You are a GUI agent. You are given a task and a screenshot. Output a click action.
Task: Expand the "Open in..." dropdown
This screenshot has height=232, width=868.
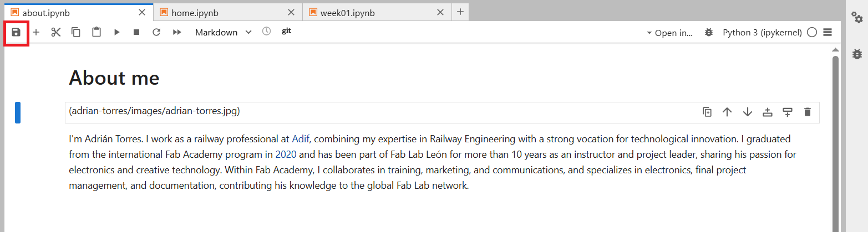[670, 33]
